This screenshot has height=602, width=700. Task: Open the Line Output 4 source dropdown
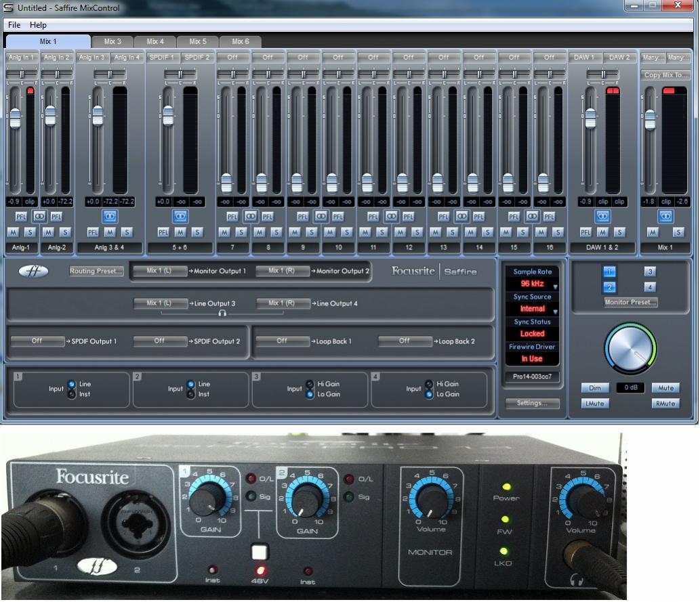click(x=283, y=303)
